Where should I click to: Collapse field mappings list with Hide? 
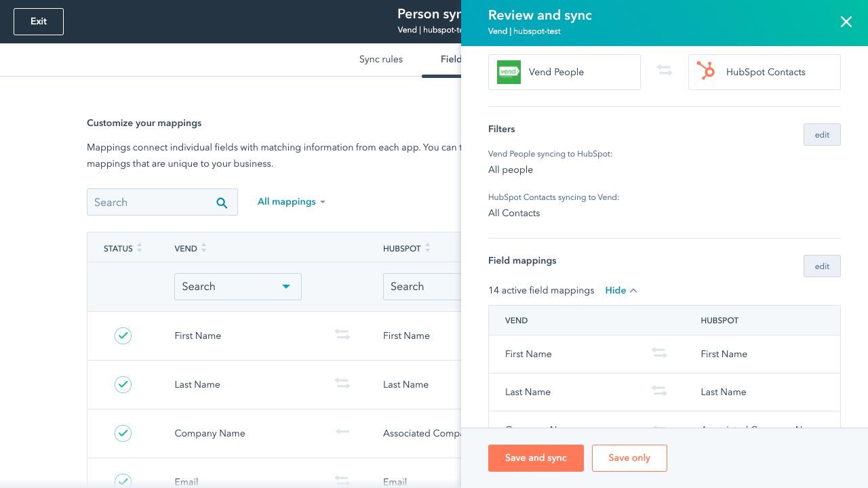click(620, 290)
